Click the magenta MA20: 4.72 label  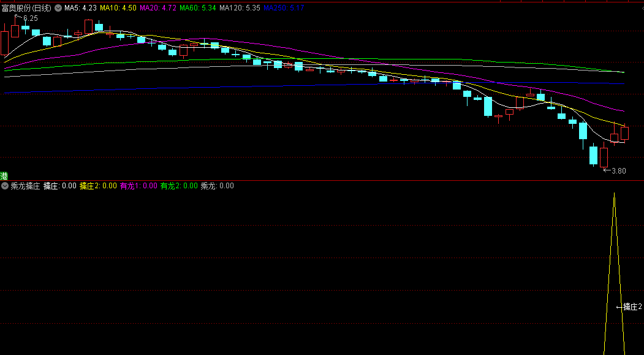click(x=158, y=7)
